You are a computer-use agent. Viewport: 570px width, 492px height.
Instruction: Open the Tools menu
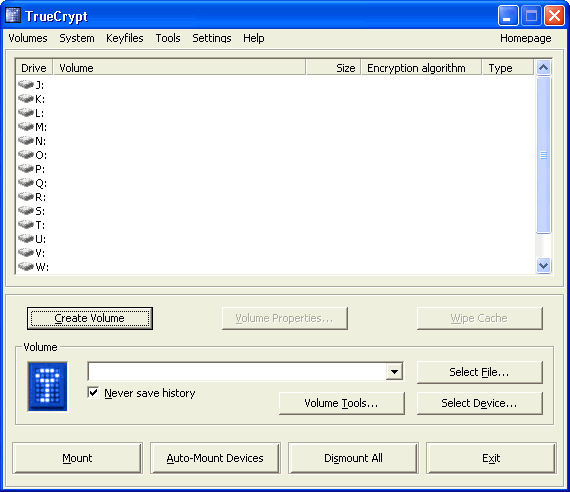coord(168,38)
